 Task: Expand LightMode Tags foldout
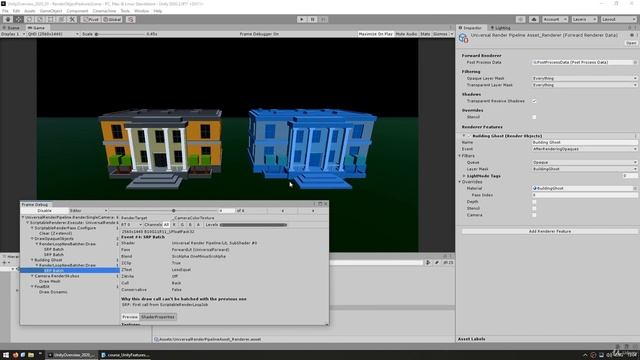(x=464, y=176)
